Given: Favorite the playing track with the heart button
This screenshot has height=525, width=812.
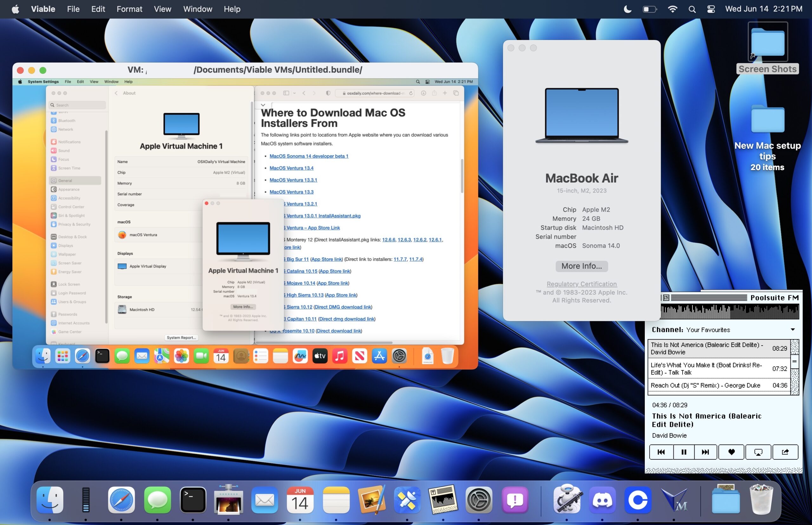Looking at the screenshot, I should click(x=731, y=452).
